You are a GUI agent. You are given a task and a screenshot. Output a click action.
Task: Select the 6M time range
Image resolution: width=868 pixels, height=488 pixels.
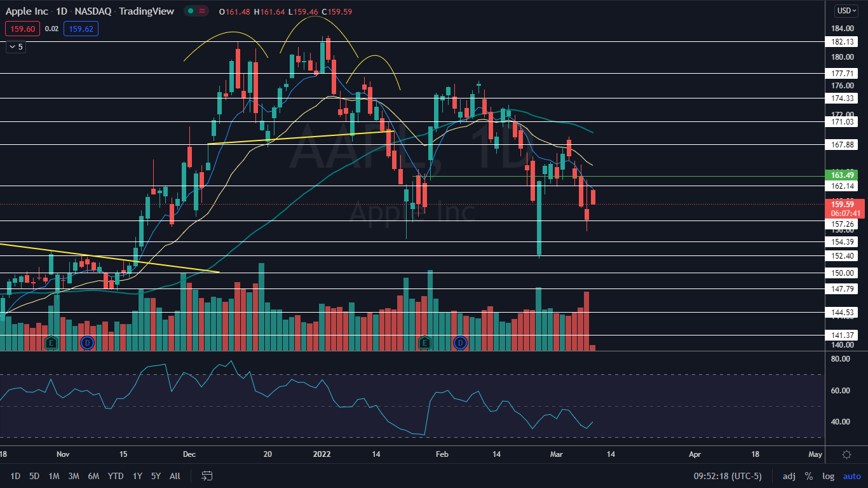coord(93,476)
